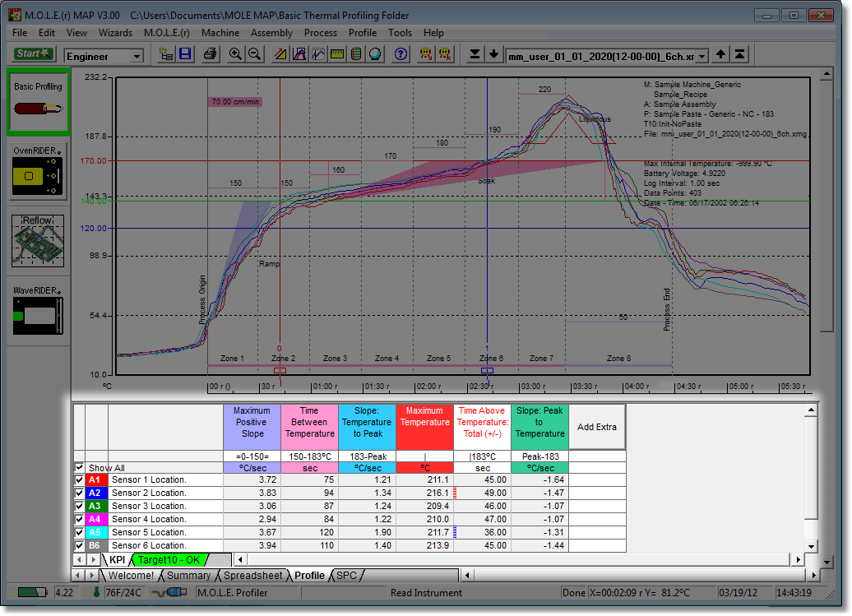Open the Assembly menu

click(x=271, y=33)
